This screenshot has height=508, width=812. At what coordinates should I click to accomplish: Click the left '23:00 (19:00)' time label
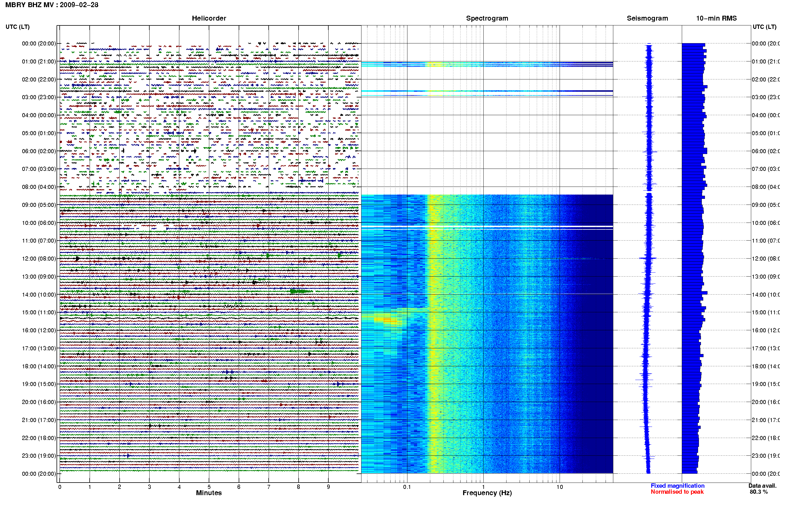[x=39, y=456]
